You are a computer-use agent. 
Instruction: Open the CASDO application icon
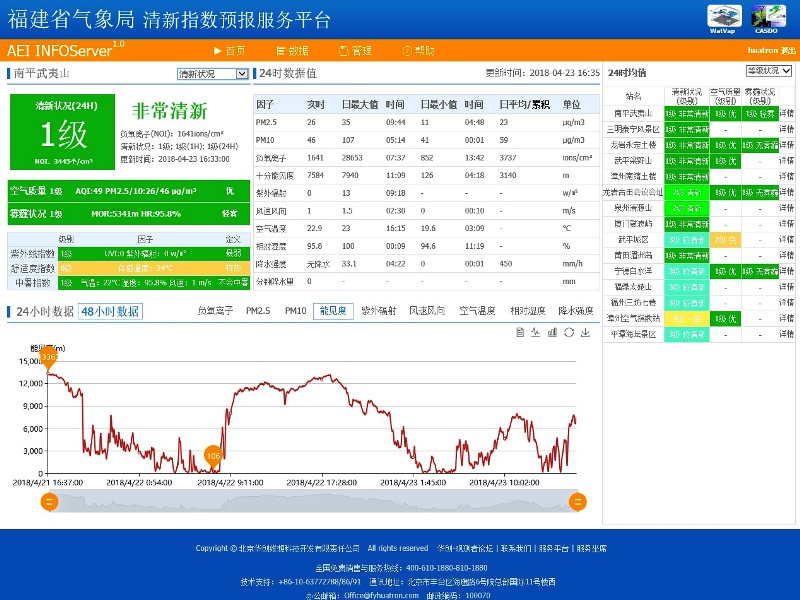(x=766, y=17)
